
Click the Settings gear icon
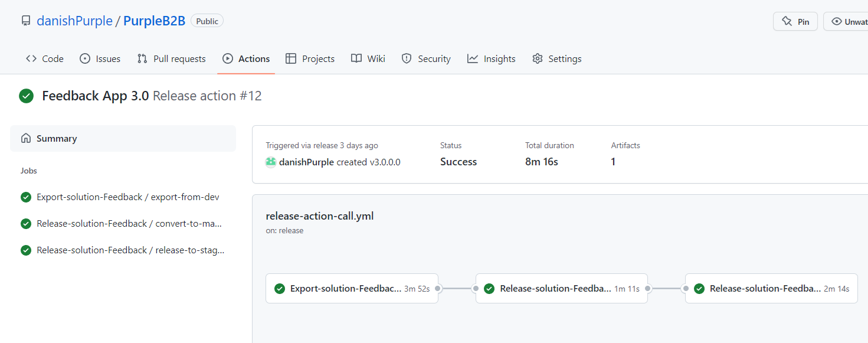(x=537, y=59)
